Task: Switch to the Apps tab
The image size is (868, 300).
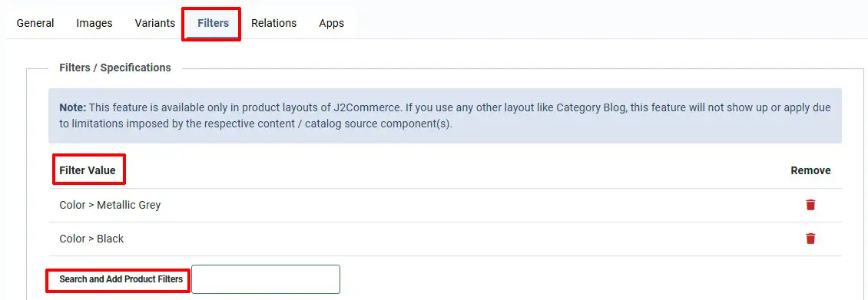Action: pyautogui.click(x=332, y=23)
